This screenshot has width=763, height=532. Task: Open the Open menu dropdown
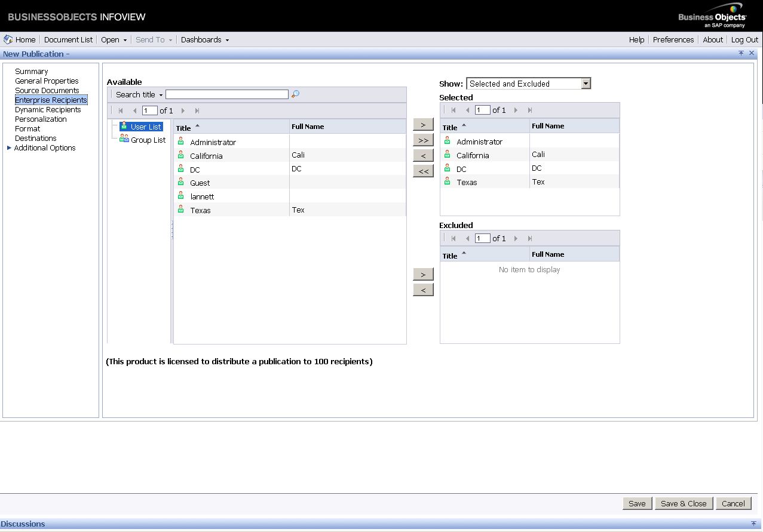125,40
